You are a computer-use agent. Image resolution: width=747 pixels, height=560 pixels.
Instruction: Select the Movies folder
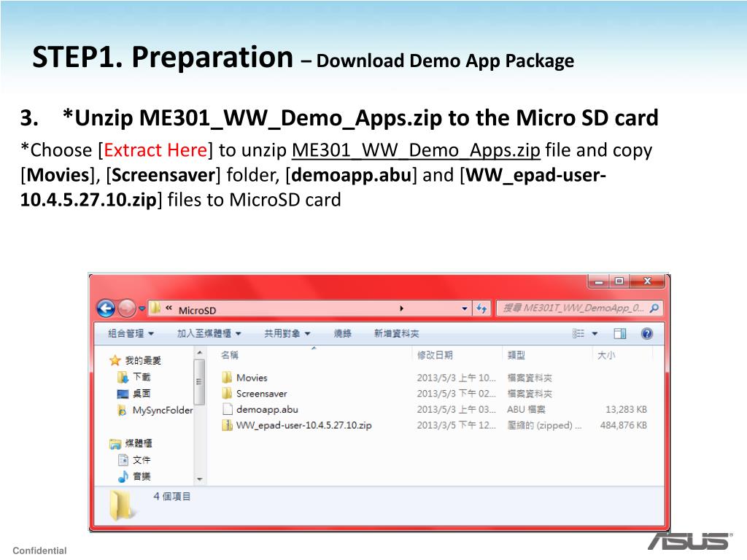252,378
